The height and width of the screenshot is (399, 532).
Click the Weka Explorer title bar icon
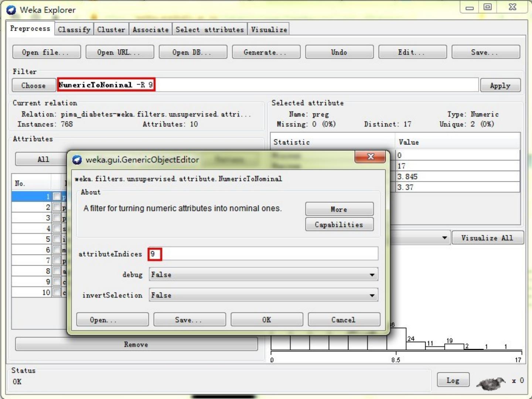(x=11, y=10)
